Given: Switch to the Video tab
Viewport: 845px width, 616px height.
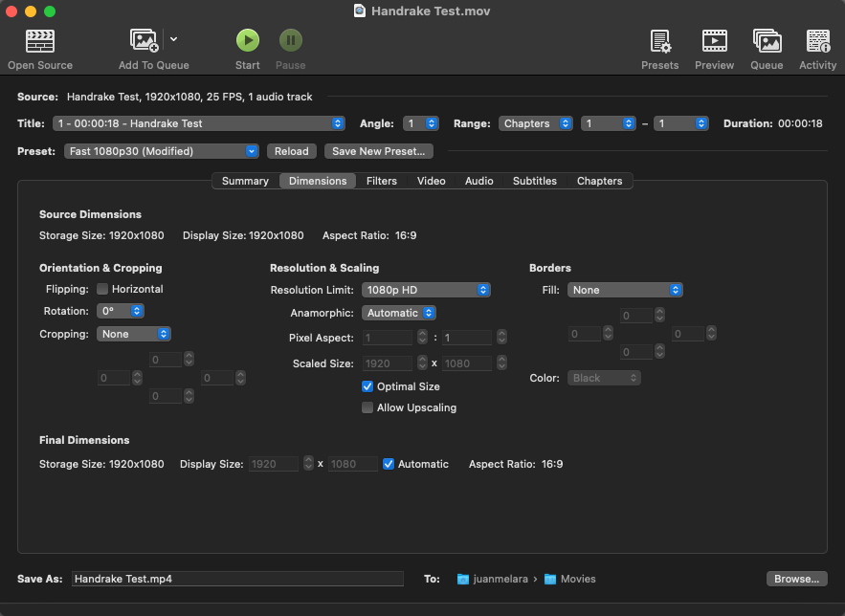Looking at the screenshot, I should tap(431, 181).
